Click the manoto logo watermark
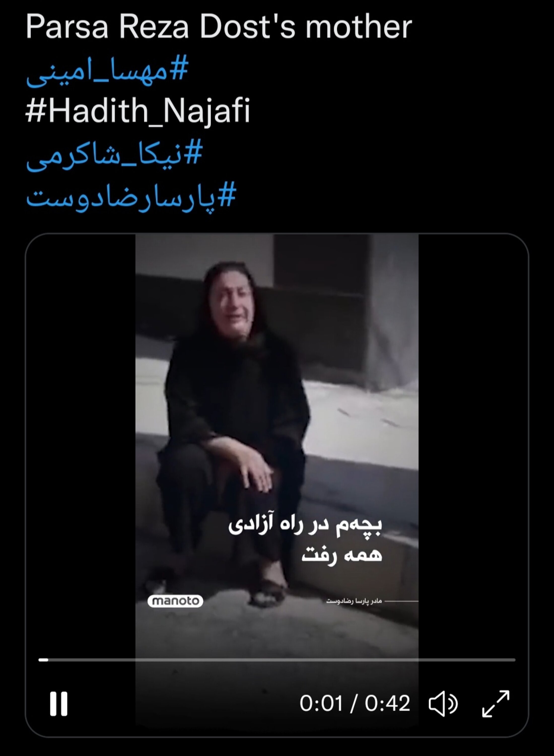 pyautogui.click(x=175, y=601)
